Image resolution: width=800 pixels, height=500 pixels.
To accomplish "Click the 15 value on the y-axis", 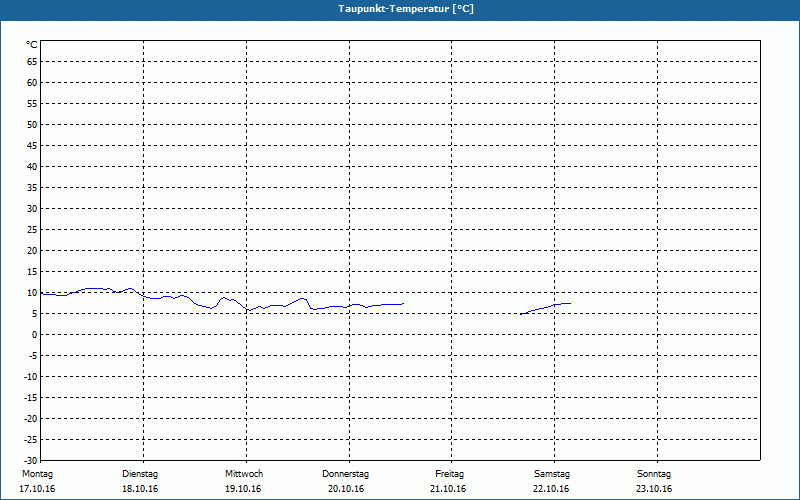I will [x=32, y=271].
